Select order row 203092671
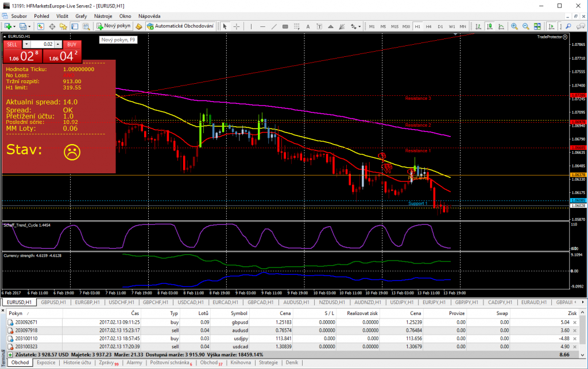 pyautogui.click(x=292, y=322)
